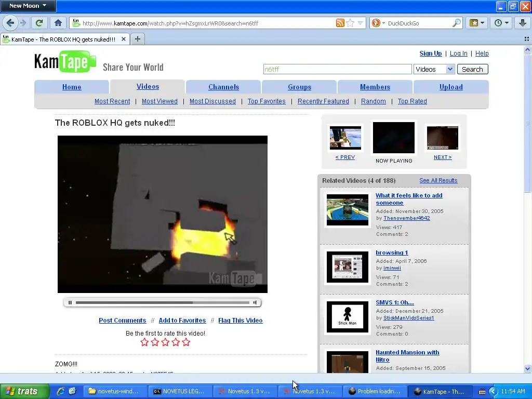Pause the video with the player pause button
The image size is (532, 399).
(70, 303)
